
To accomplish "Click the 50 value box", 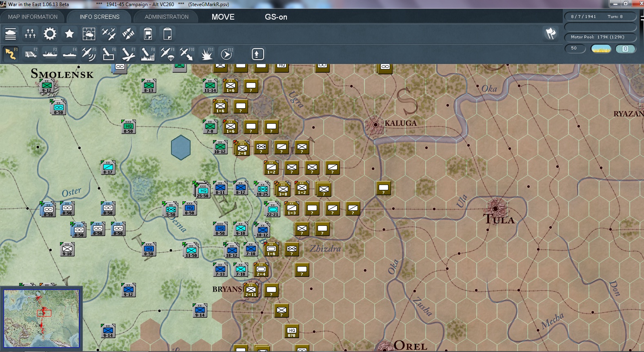I will (x=575, y=49).
